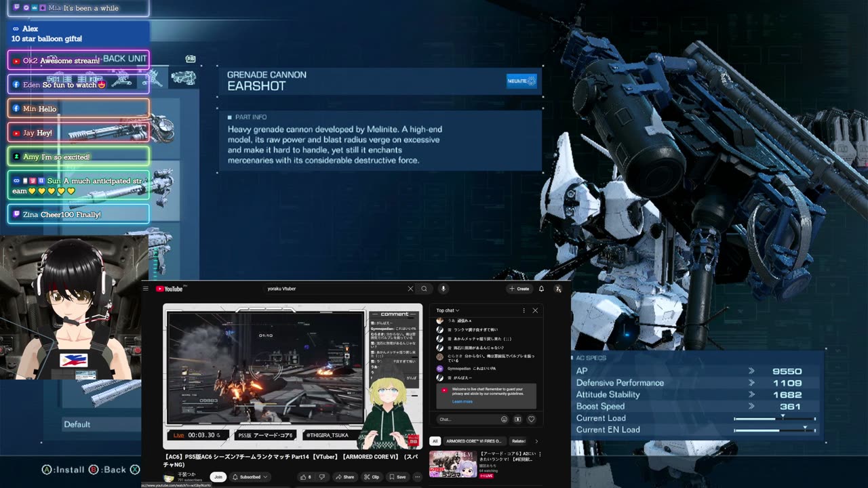
Task: Click Alex's star balloon gifts alert
Action: [x=79, y=34]
